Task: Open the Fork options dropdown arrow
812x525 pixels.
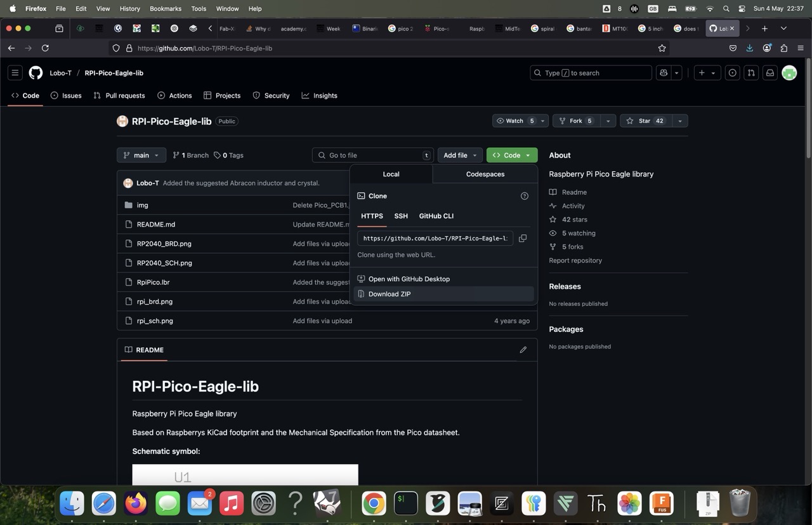Action: click(x=608, y=121)
